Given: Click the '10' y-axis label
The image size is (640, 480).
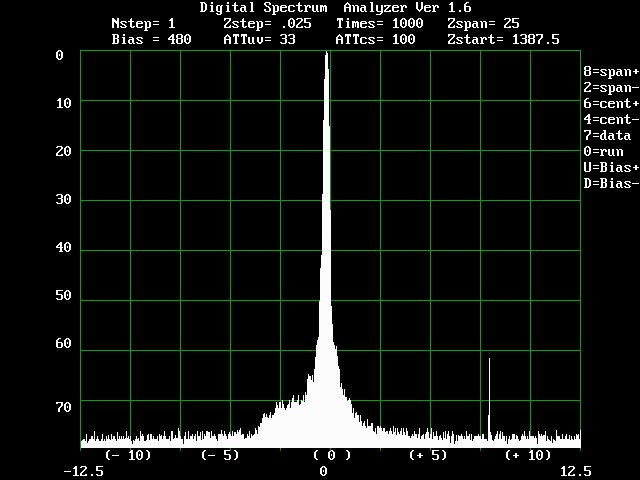Looking at the screenshot, I should tap(64, 103).
